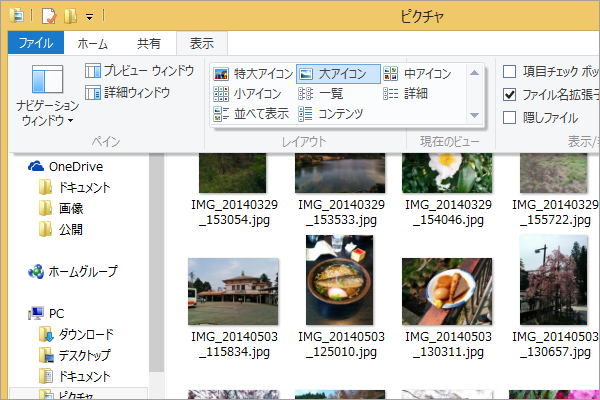Click the Explorer window icon in title bar

[17, 16]
